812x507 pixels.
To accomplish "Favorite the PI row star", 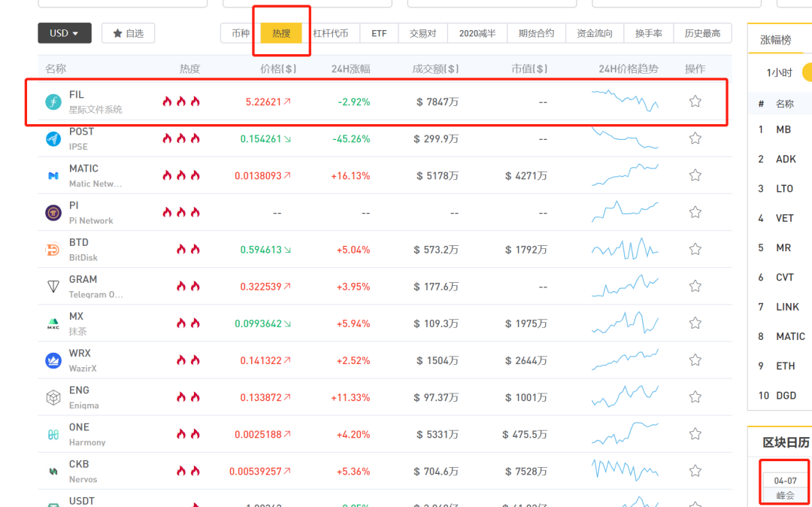I will (x=695, y=212).
